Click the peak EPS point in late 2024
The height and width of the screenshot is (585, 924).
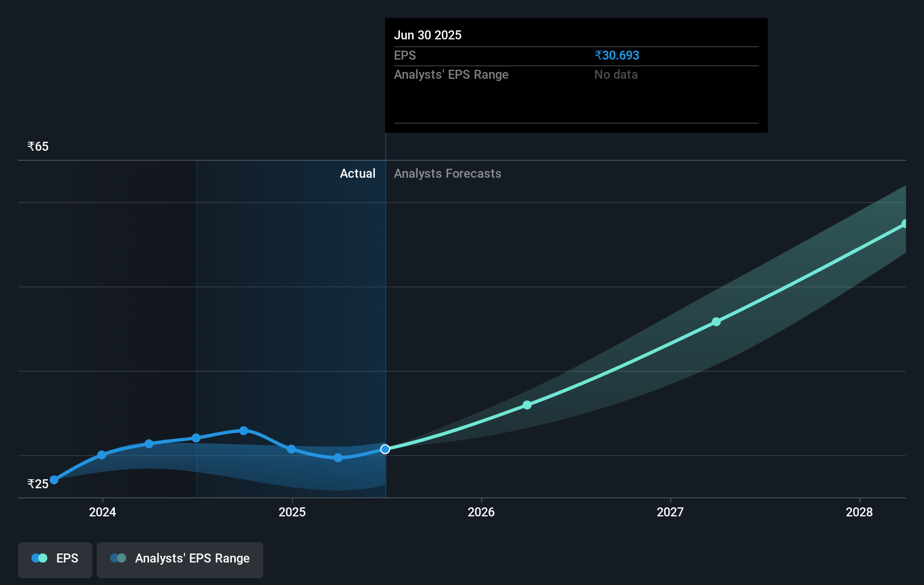(x=244, y=431)
